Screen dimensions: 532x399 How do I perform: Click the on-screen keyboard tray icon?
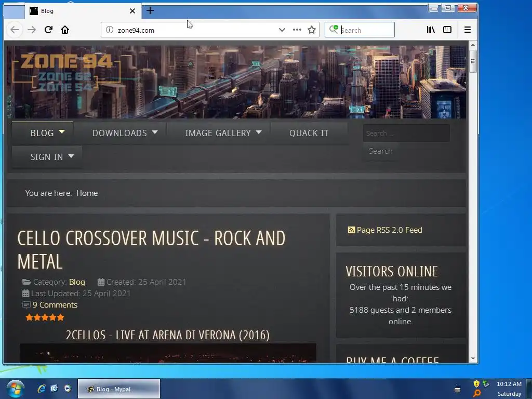pos(457,389)
